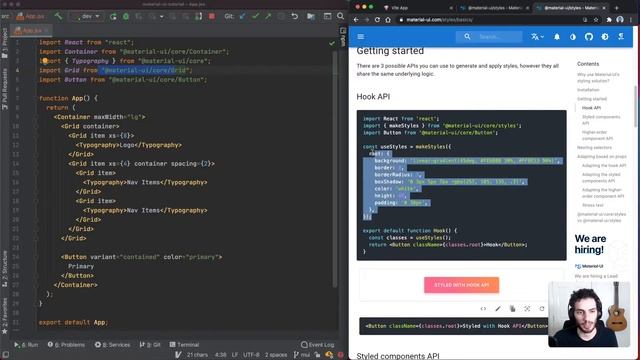Click the green Rerun icon in IDE toolbar
640x360 pixels.
tap(113, 16)
